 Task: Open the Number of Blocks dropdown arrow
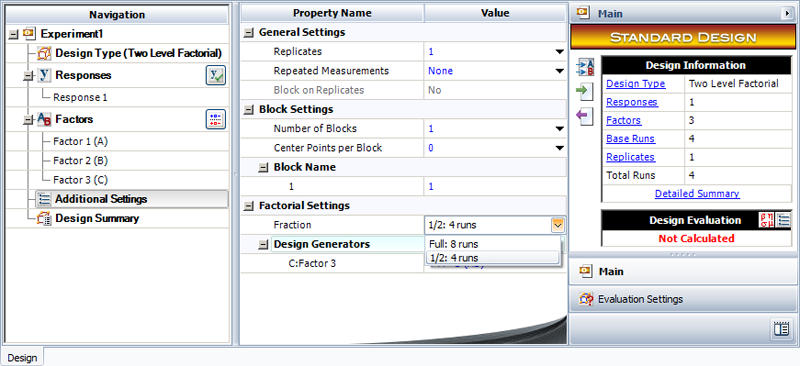coord(560,129)
